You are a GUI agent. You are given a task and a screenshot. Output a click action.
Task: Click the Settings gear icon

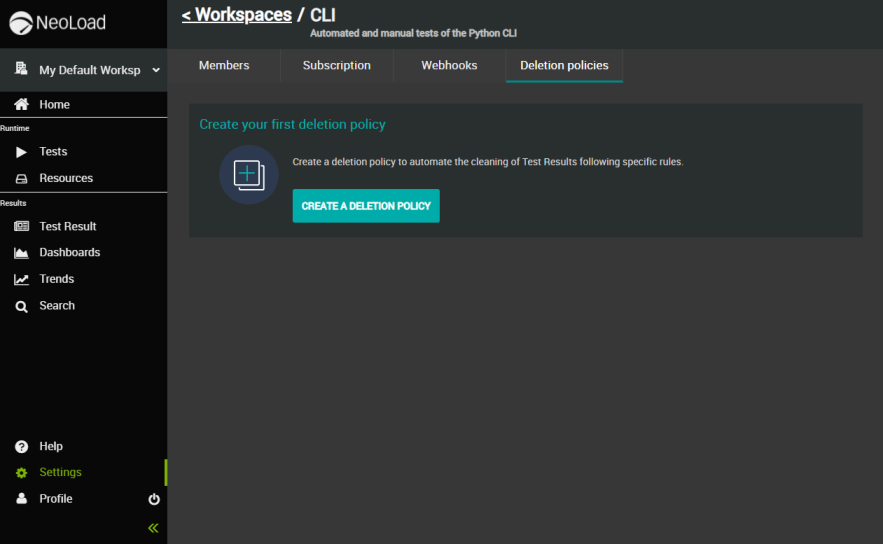[21, 473]
